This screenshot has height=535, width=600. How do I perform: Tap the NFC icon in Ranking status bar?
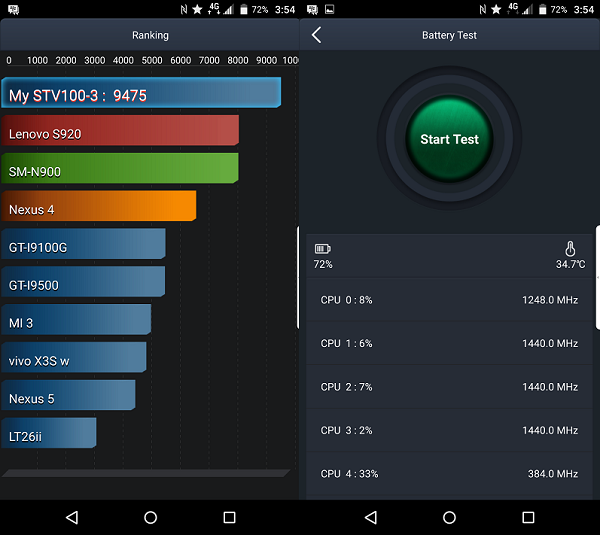tap(184, 9)
